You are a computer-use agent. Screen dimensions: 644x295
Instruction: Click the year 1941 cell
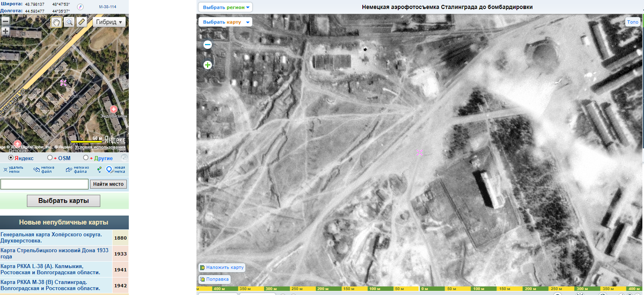[x=121, y=269]
